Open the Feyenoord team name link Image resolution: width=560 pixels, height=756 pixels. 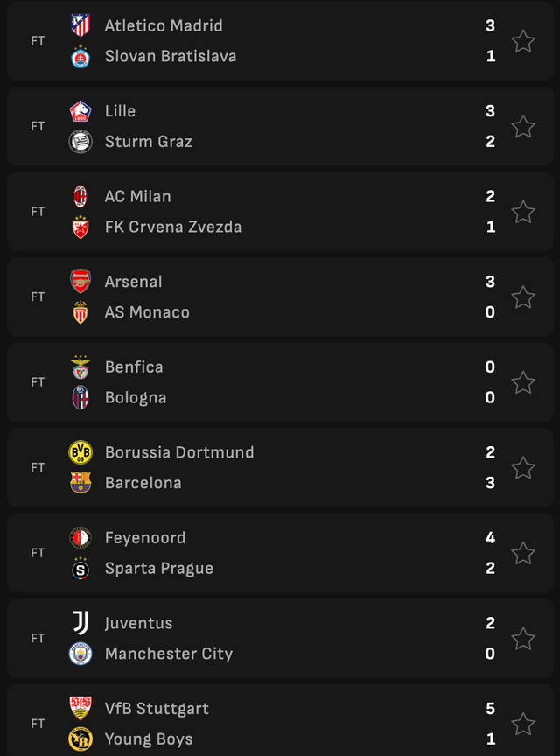pyautogui.click(x=145, y=537)
